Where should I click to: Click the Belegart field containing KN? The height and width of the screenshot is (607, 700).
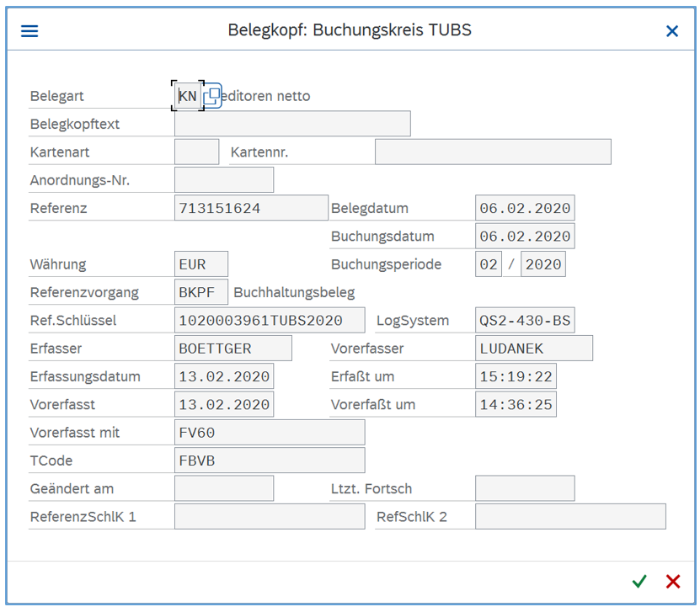click(x=187, y=96)
